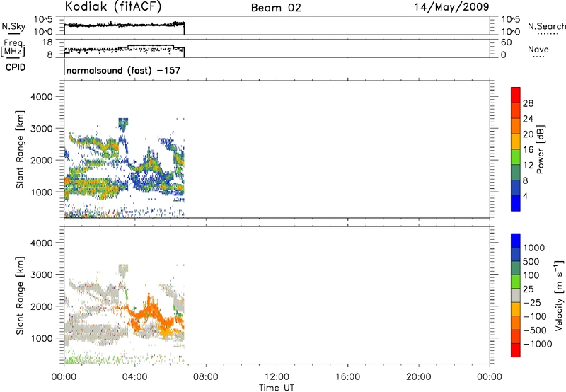The height and width of the screenshot is (392, 566).
Task: Select the 'Freq. [MHz]' axis label
Action: point(13,48)
